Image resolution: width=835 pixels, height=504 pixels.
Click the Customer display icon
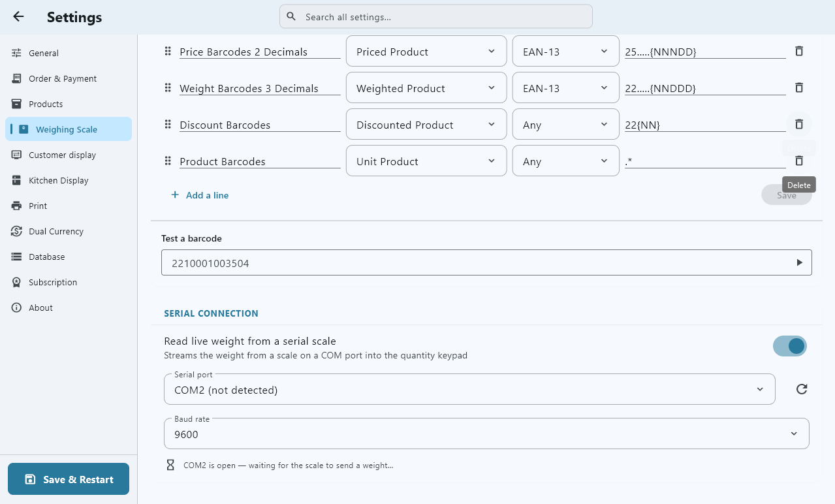16,155
